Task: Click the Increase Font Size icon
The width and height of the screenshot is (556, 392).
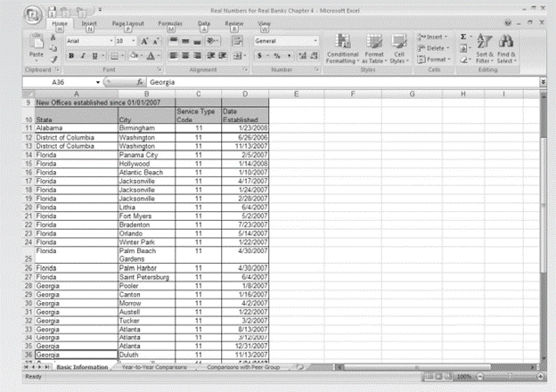Action: click(144, 41)
